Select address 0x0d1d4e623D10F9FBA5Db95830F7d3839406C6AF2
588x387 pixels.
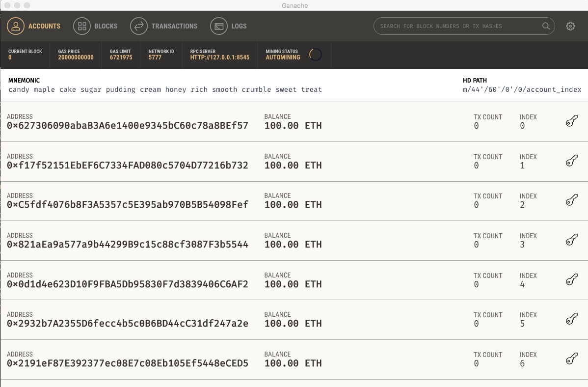(128, 284)
